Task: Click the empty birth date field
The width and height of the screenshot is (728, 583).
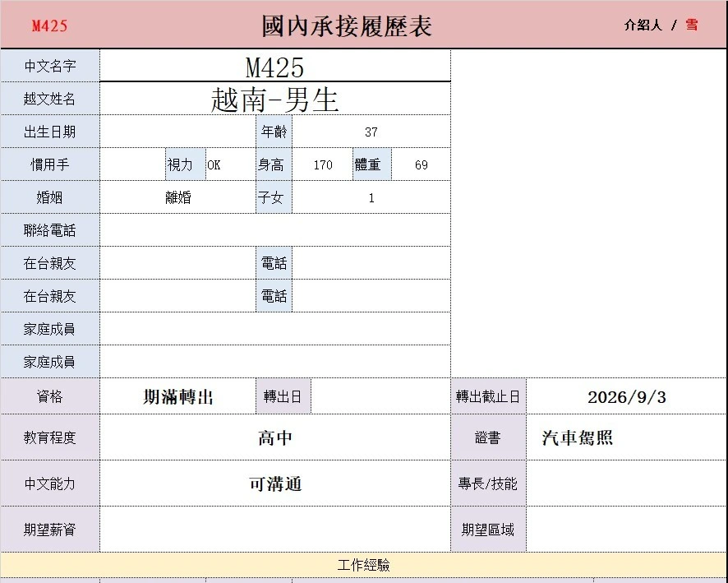Action: pyautogui.click(x=177, y=132)
